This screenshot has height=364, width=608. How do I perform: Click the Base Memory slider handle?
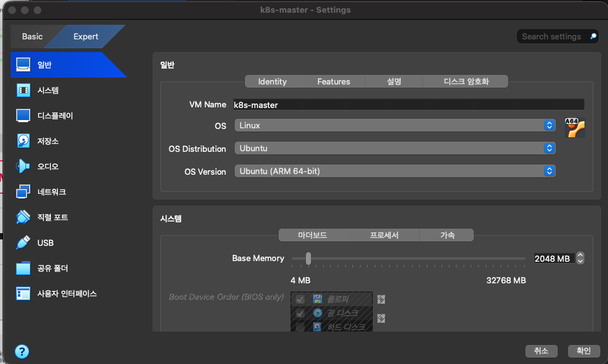pyautogui.click(x=308, y=259)
